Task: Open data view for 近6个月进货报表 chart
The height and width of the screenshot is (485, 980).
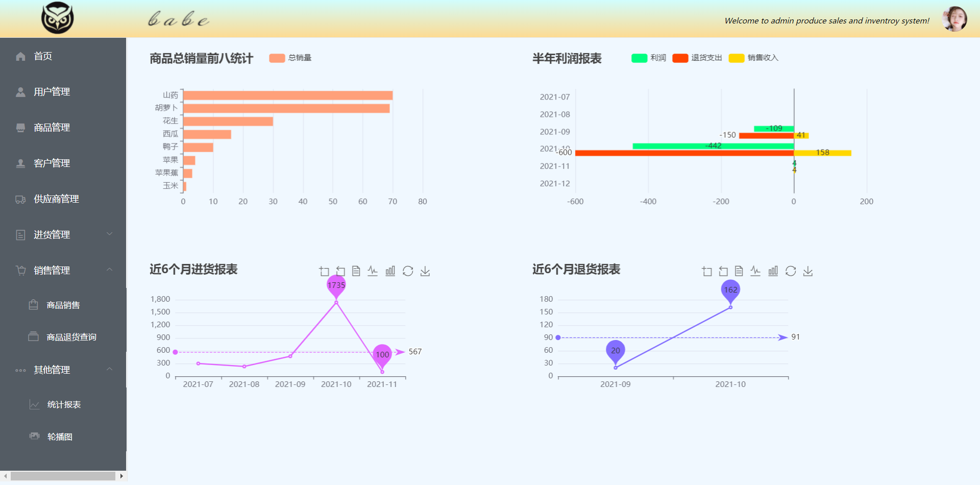Action: (356, 271)
